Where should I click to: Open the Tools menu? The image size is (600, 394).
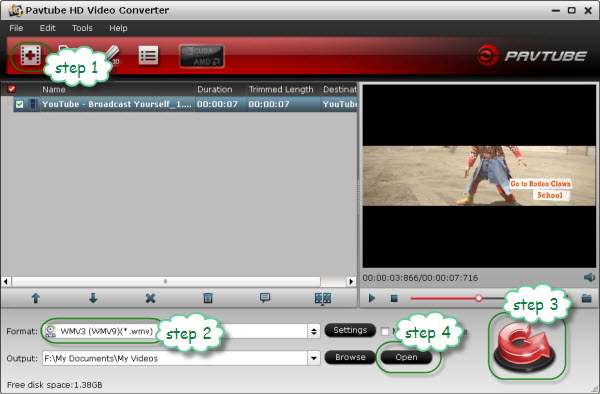82,28
